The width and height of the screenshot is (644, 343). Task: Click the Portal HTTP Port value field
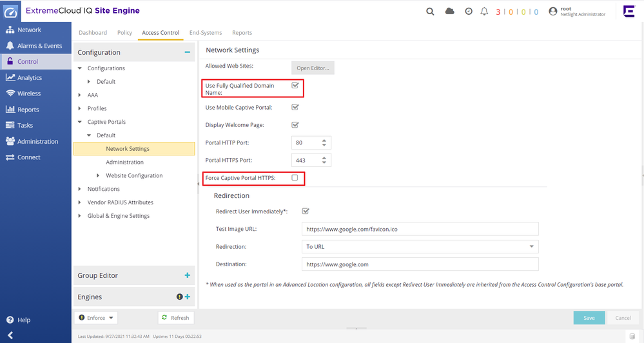point(306,143)
